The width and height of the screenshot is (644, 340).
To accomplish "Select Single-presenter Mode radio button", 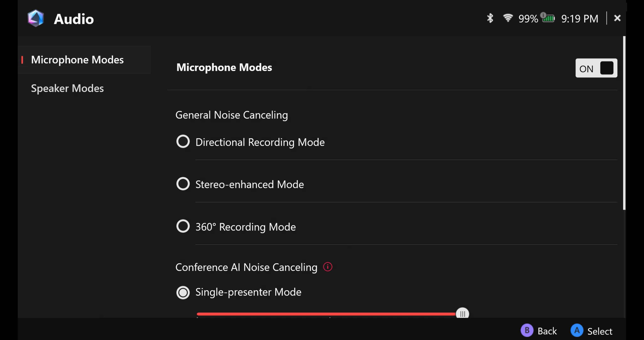I will click(183, 292).
